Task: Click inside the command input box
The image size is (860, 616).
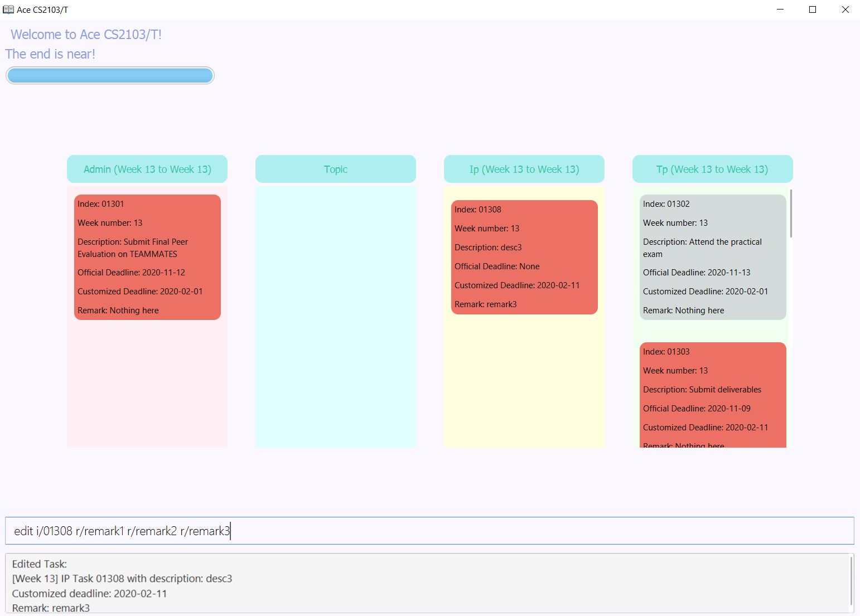Action: pyautogui.click(x=429, y=531)
